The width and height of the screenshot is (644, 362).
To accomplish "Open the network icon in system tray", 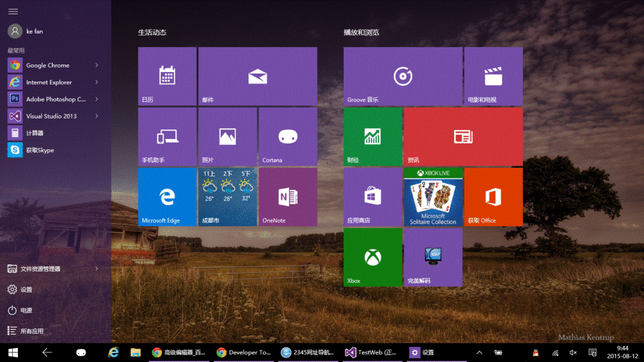I will [555, 352].
